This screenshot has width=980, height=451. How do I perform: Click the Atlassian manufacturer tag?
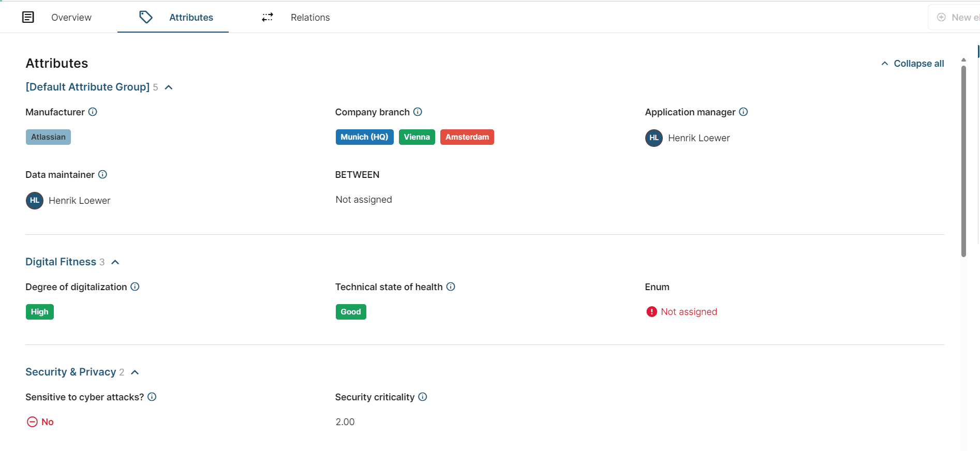click(x=48, y=137)
